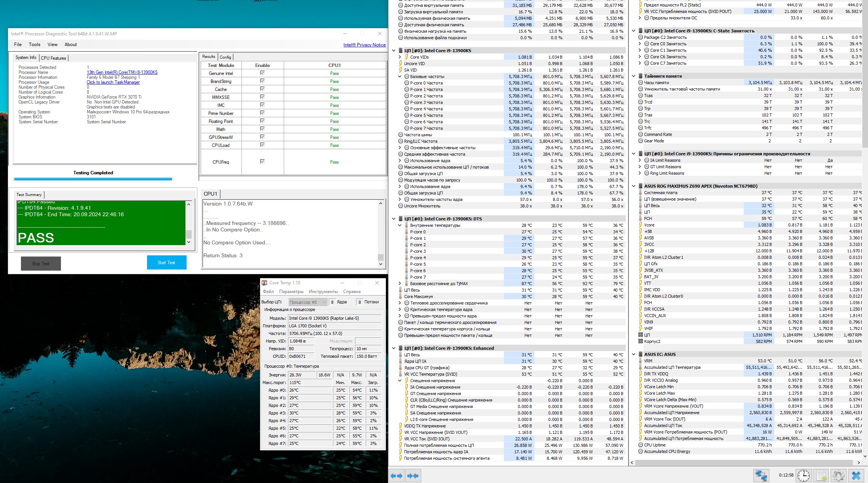Open the Intel Privacy Notice link
This screenshot has height=483, width=868.
[364, 45]
